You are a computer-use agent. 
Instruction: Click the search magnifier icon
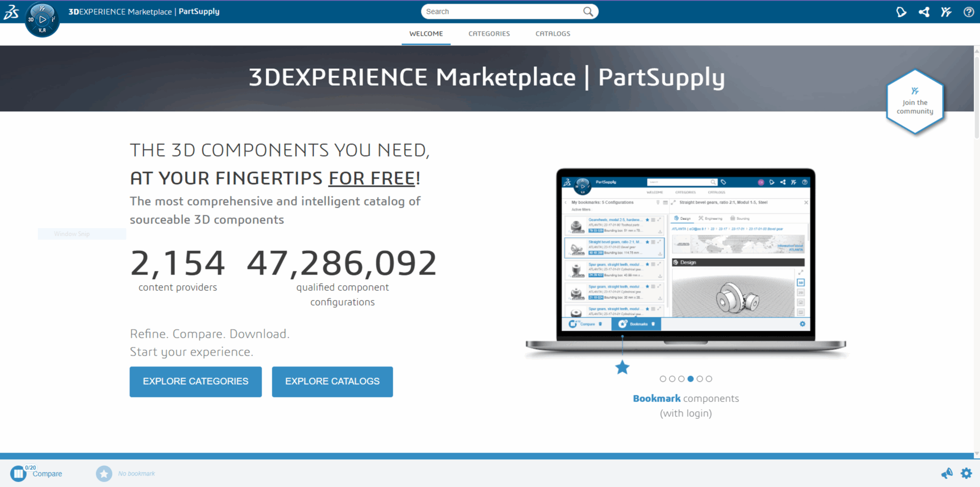(589, 11)
